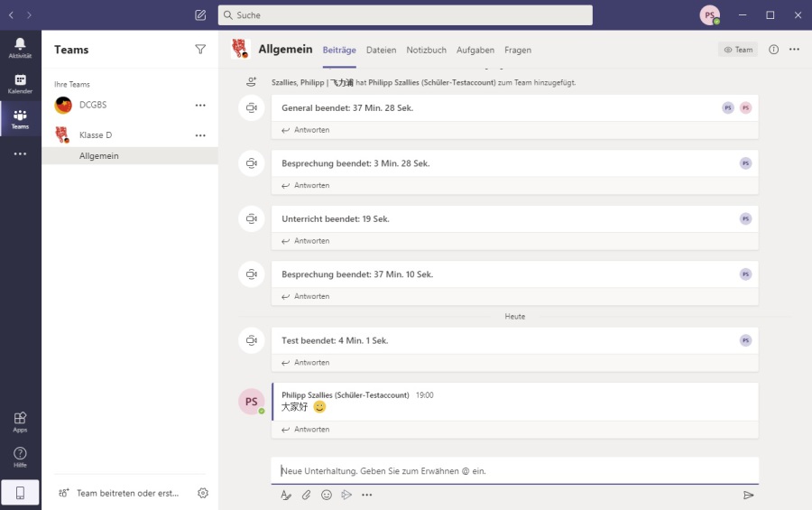812x510 pixels.
Task: Open Unterricht beendet: 19 Sek.
Action: [336, 218]
